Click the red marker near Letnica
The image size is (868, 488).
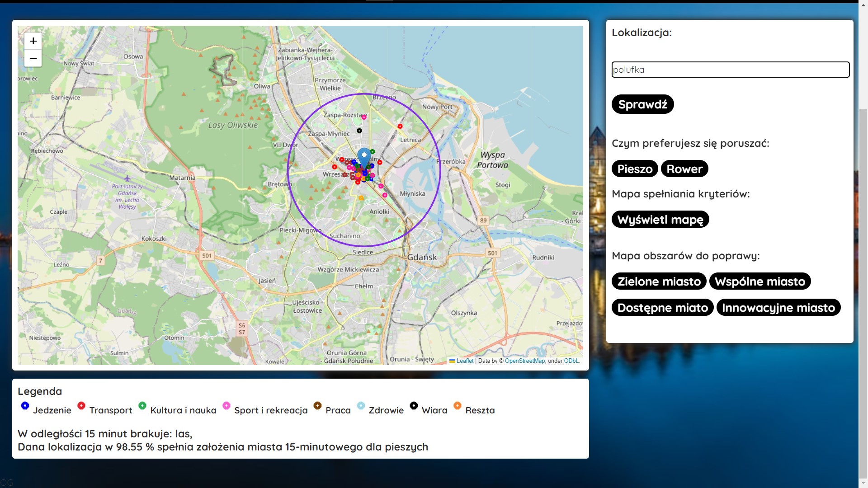pyautogui.click(x=400, y=126)
